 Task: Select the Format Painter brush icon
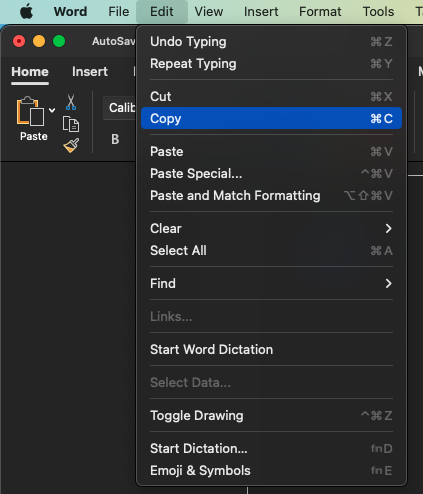(71, 145)
